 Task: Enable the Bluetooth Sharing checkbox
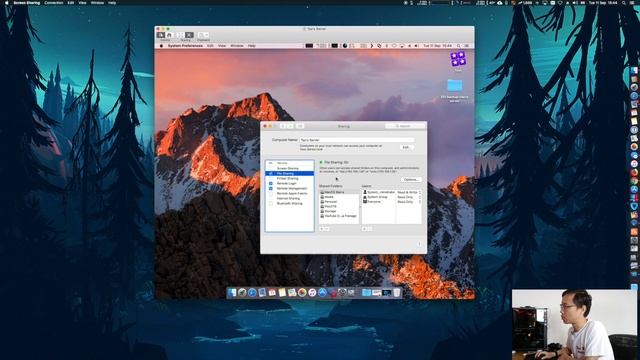(271, 203)
